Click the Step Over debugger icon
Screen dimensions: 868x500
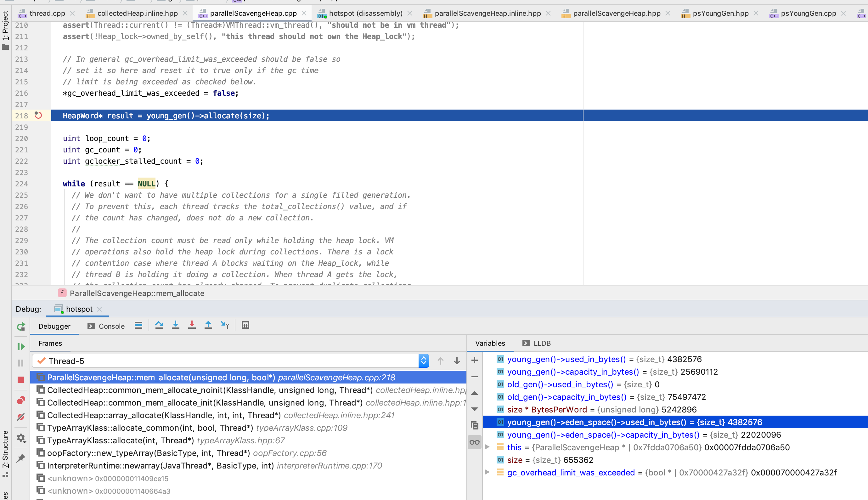159,325
